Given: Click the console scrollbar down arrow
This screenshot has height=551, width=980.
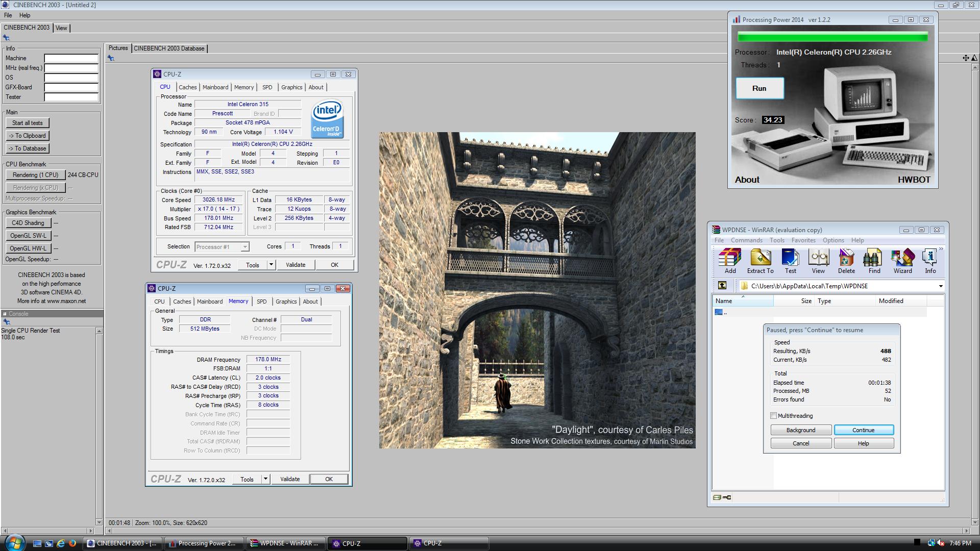Looking at the screenshot, I should [99, 522].
